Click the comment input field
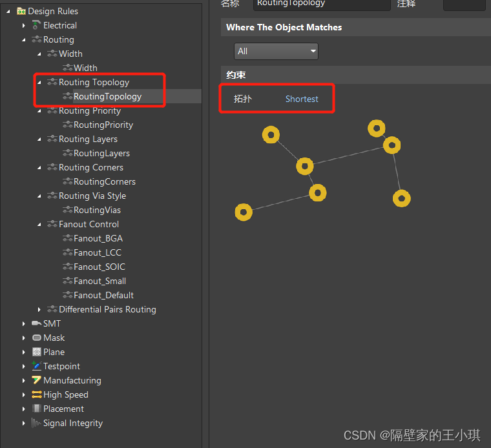The width and height of the screenshot is (491, 448). (465, 5)
